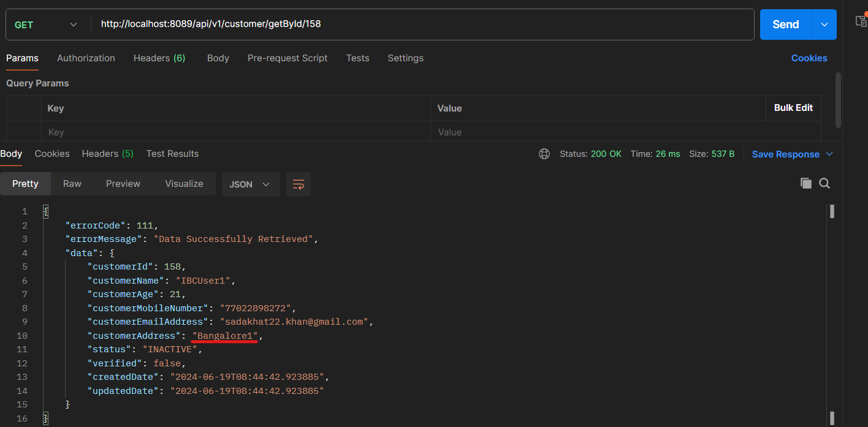Open the Test Results tab
868x427 pixels.
click(x=172, y=154)
